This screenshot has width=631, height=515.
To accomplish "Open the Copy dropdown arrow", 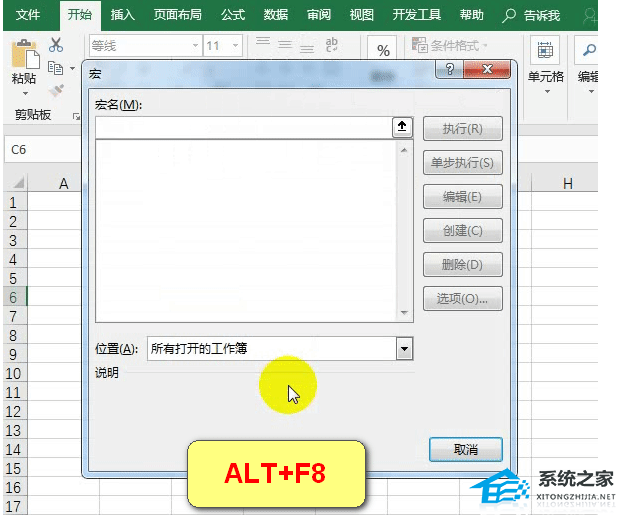I will [x=72, y=68].
